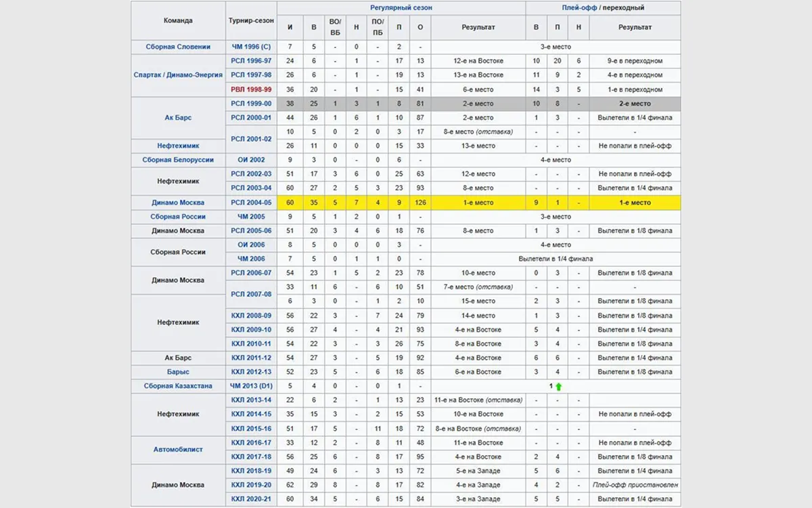Click the РСЛ 2004-05 link in yellow row

[251, 203]
